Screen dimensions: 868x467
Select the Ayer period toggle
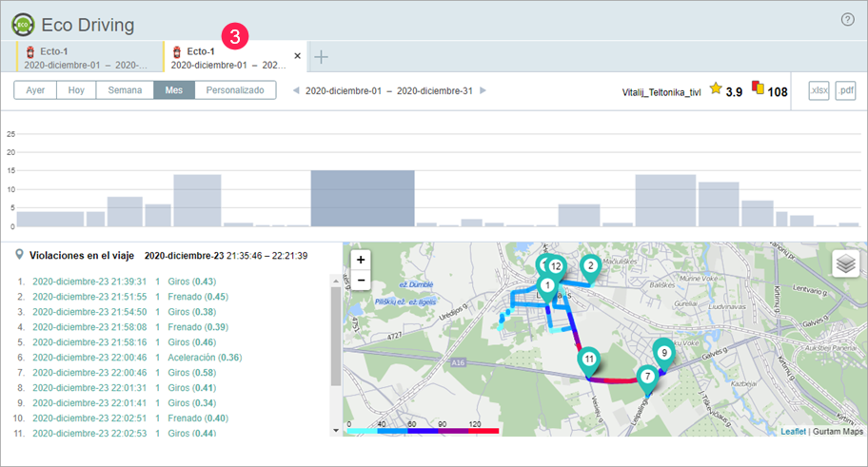35,90
